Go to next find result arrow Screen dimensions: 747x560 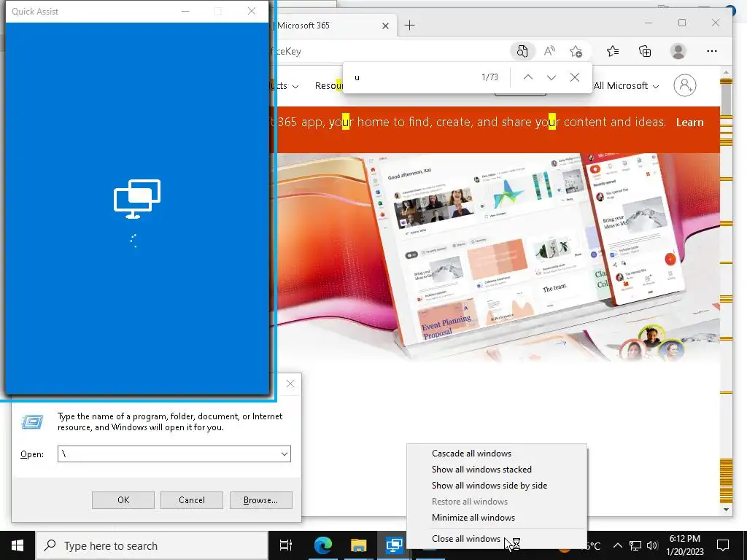(x=551, y=77)
